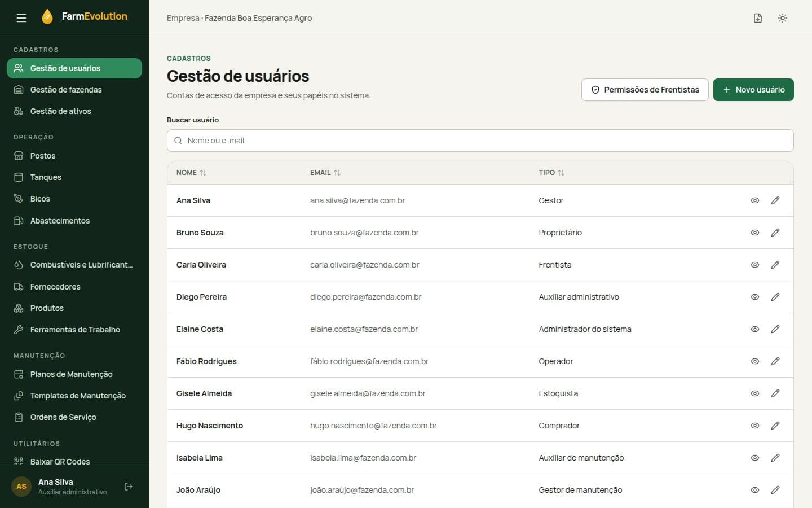Sort table by EMAIL column arrows

point(337,173)
